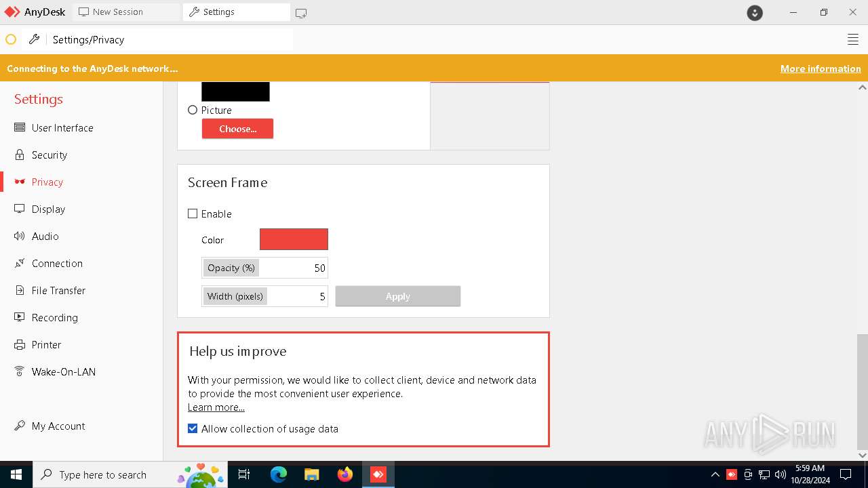Open Task View on the taskbar
The width and height of the screenshot is (868, 488).
click(244, 474)
